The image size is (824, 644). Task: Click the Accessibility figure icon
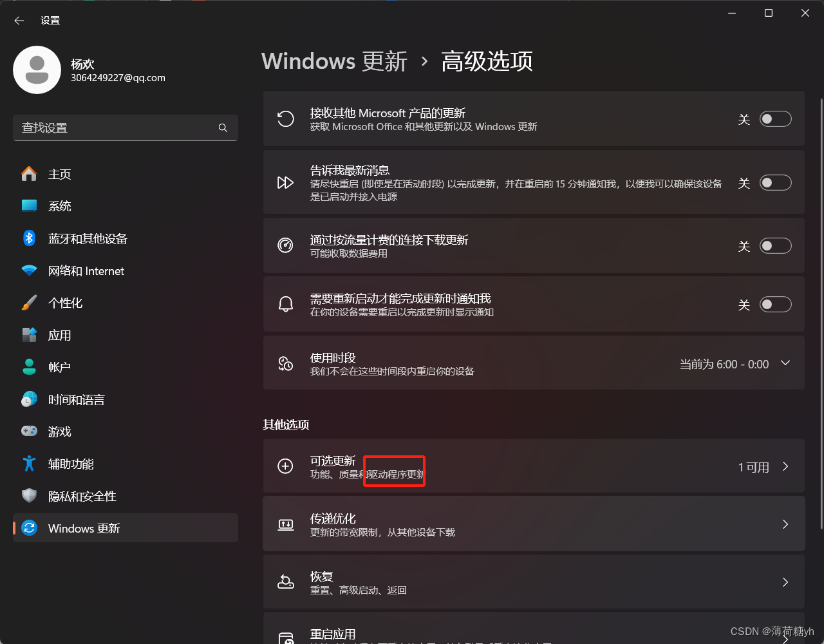tap(29, 464)
